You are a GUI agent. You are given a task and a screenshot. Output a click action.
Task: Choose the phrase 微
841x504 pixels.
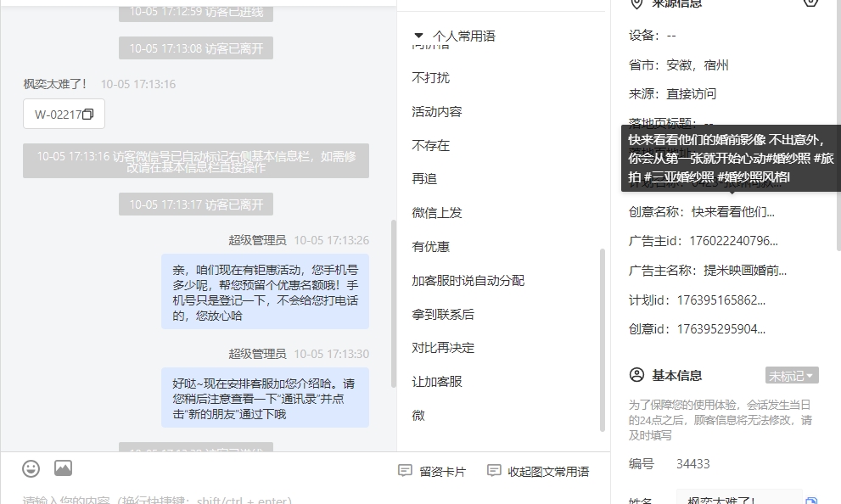click(418, 416)
